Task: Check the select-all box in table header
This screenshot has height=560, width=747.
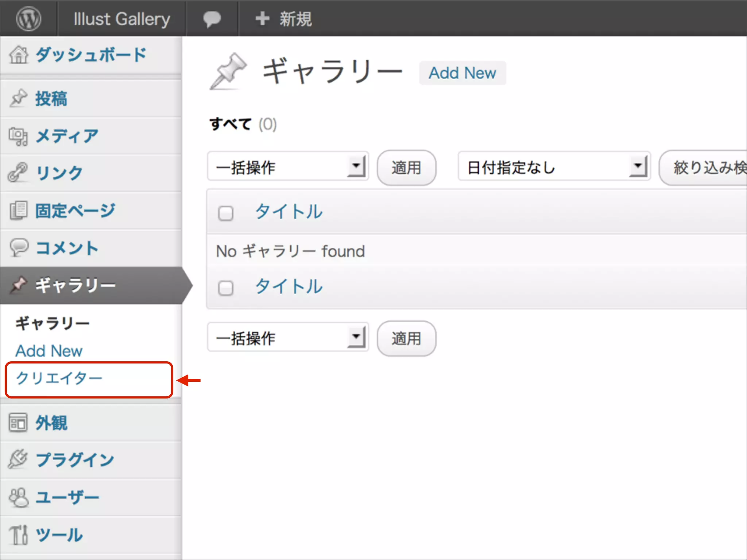Action: [x=225, y=213]
